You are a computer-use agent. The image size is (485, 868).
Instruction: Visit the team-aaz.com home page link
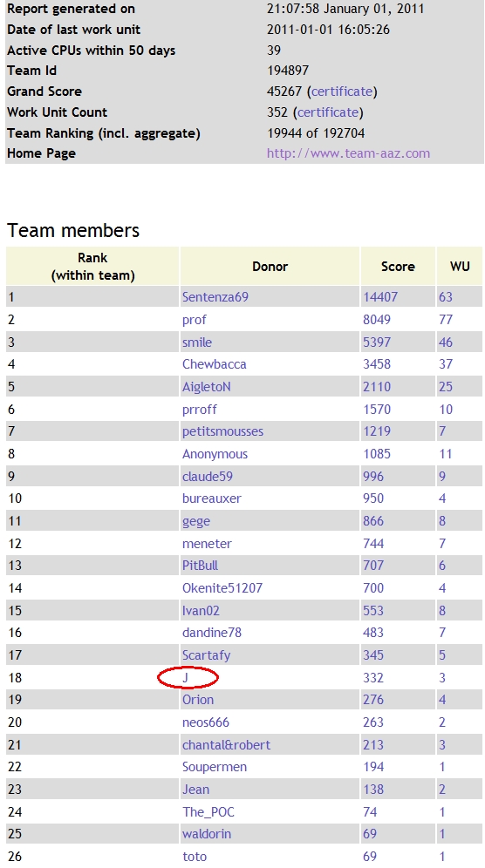(348, 153)
